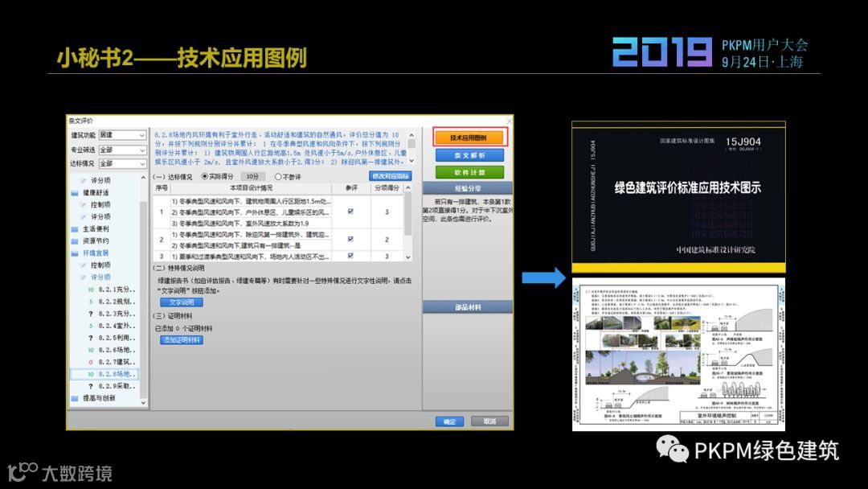Click the design table scroll-down arrow
This screenshot has height=489, width=868.
tap(408, 257)
